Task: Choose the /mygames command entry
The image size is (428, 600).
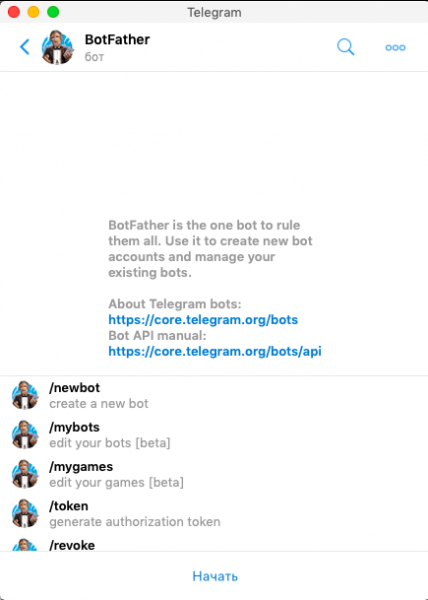Action: click(214, 474)
